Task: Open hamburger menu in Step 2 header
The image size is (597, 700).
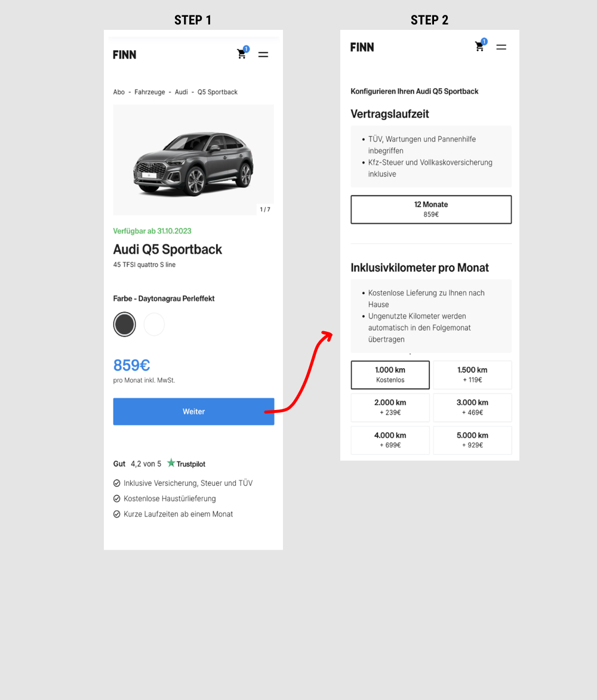Action: click(x=501, y=47)
